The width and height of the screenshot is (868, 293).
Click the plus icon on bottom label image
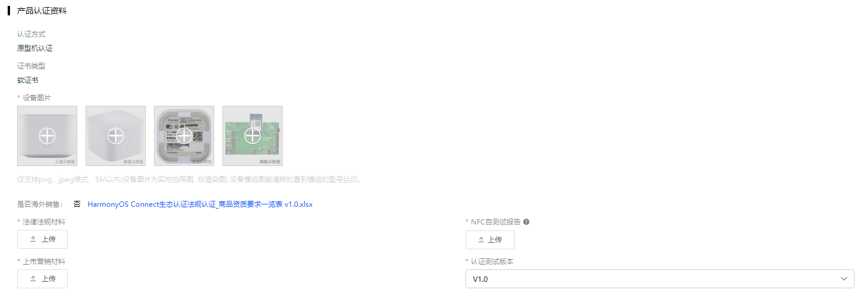[184, 136]
